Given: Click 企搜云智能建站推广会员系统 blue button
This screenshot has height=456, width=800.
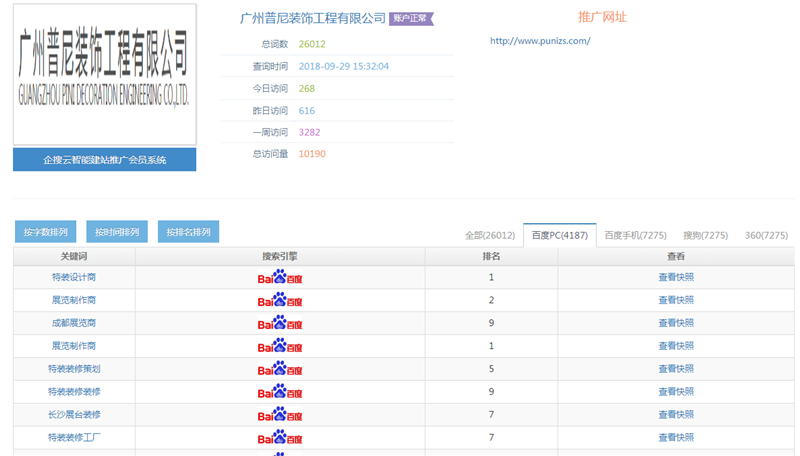Looking at the screenshot, I should point(104,160).
